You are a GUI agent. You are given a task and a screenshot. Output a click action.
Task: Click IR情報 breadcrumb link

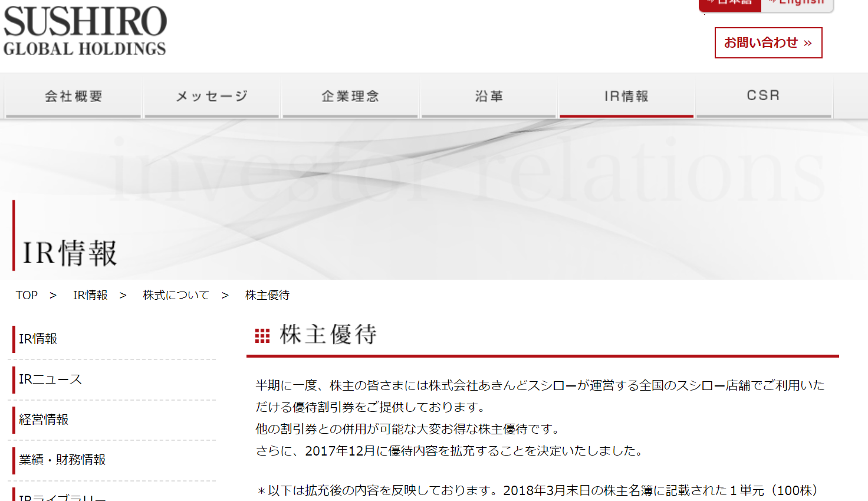coord(90,295)
